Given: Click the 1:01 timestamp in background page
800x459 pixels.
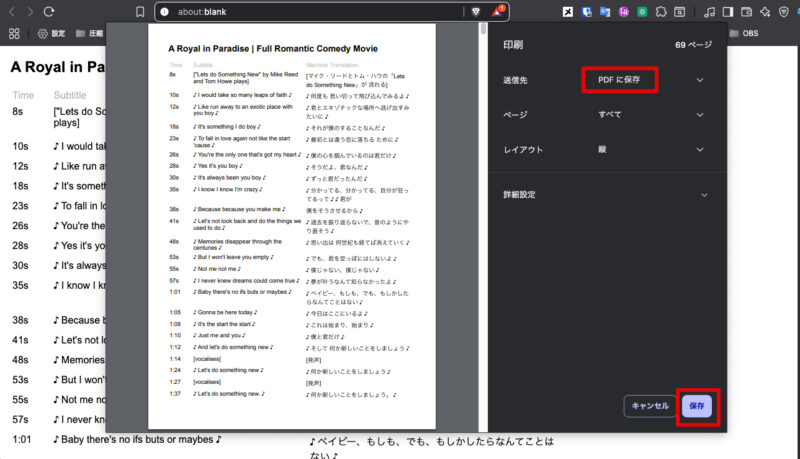Looking at the screenshot, I should (22, 440).
